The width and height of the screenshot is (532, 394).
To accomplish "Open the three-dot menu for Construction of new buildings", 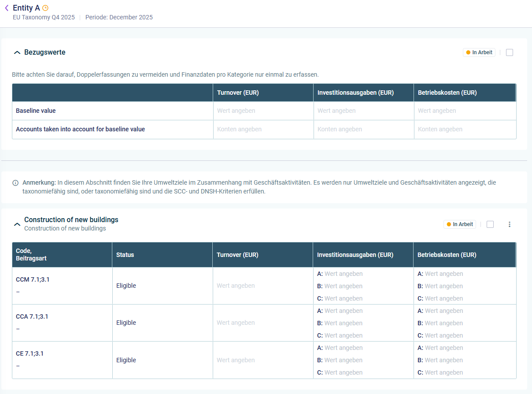I will pyautogui.click(x=510, y=224).
